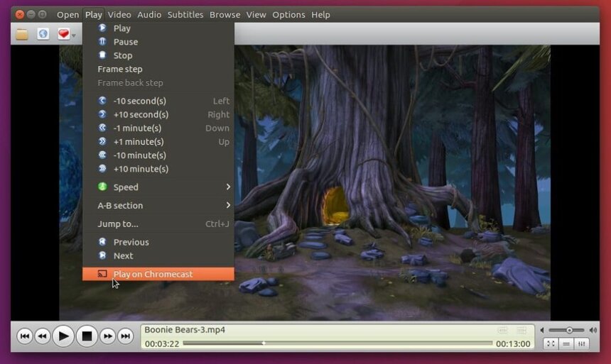Click the stop square button
Image resolution: width=611 pixels, height=364 pixels.
click(87, 336)
